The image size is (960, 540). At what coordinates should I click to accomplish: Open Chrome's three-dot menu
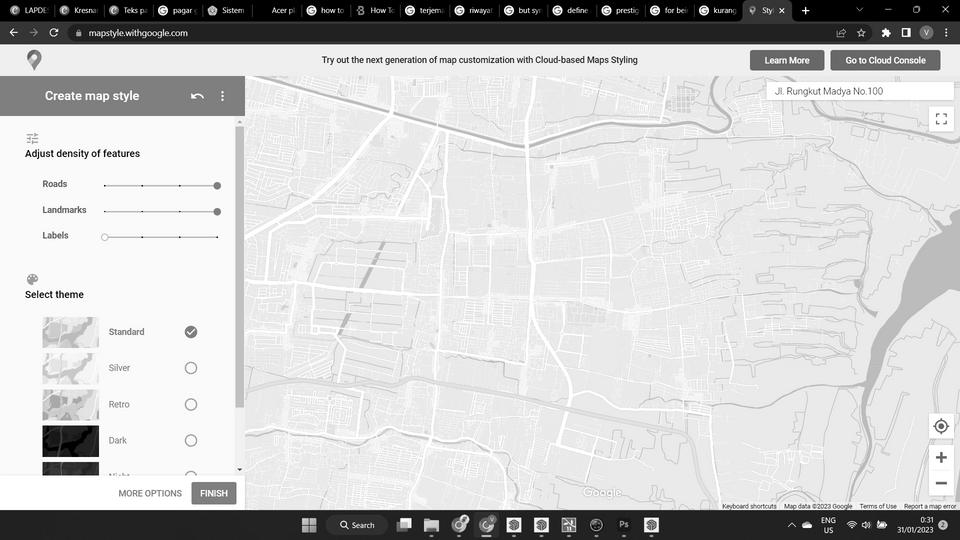pyautogui.click(x=946, y=33)
